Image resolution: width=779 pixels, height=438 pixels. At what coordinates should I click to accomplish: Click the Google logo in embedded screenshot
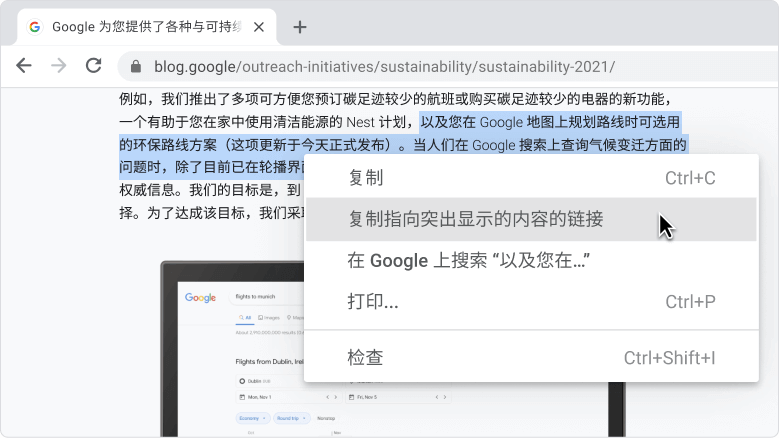point(200,297)
